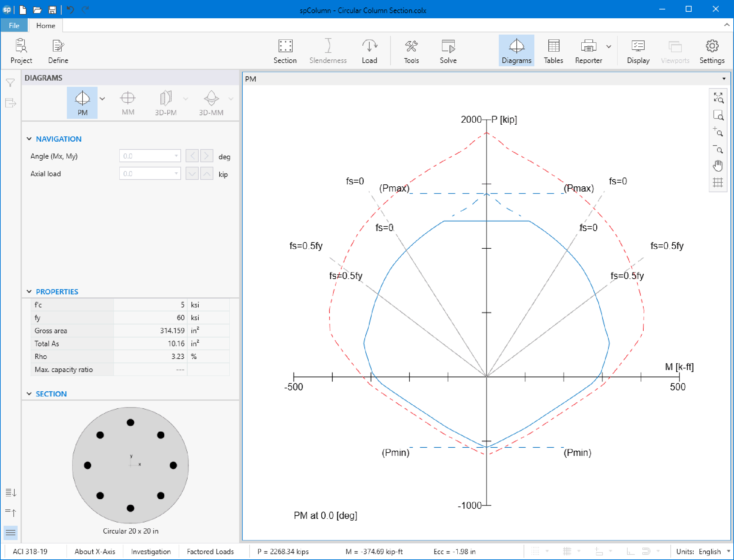
Task: Open the Angle (Mx, My) combo box
Action: pos(150,156)
